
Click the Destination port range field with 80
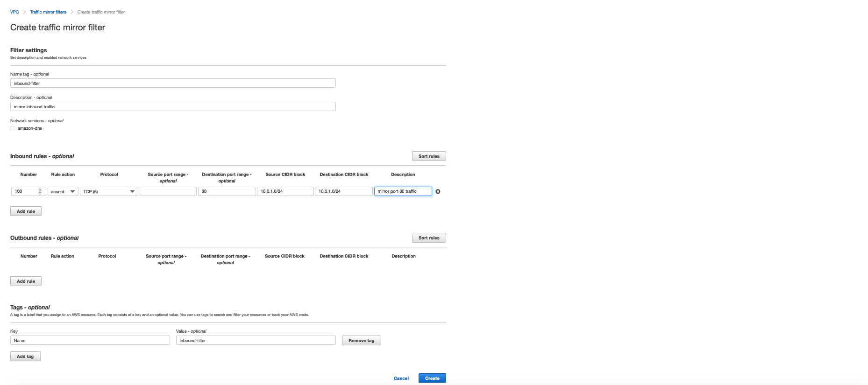pos(227,191)
